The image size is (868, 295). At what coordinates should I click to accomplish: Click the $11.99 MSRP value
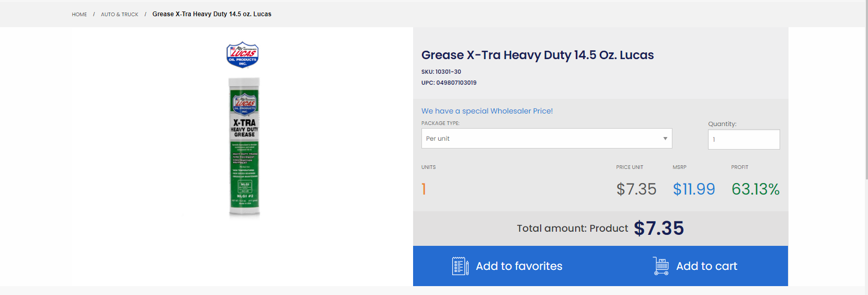(x=694, y=189)
